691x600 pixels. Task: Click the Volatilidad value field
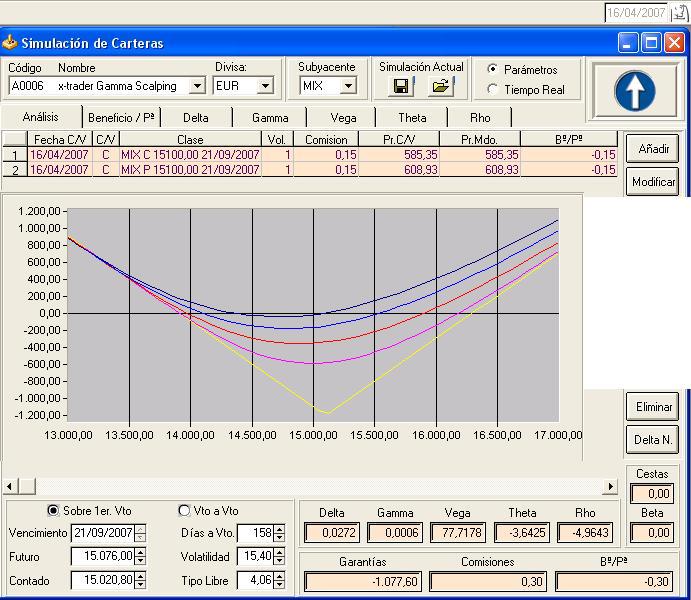[x=253, y=557]
